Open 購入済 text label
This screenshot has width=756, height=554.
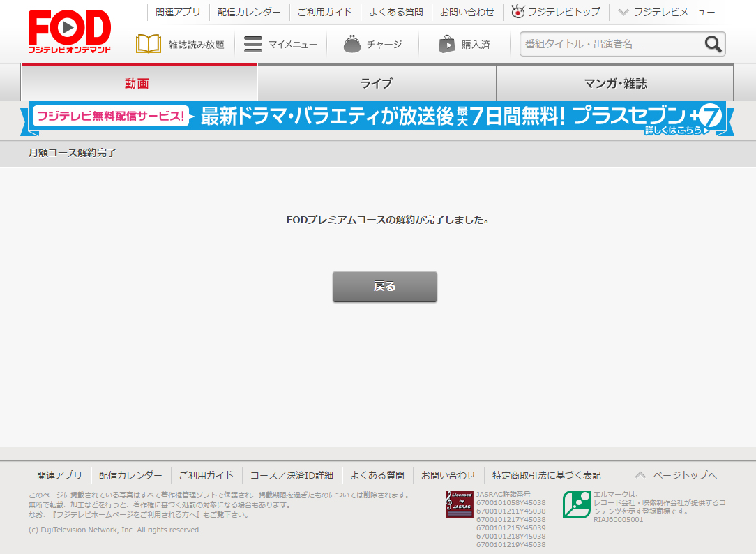point(476,45)
